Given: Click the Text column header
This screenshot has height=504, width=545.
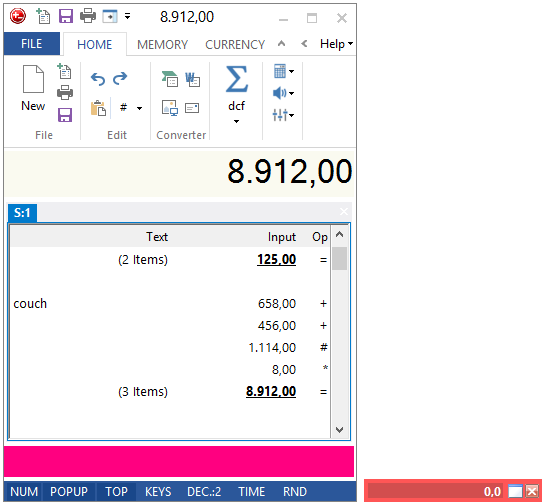Looking at the screenshot, I should [157, 237].
